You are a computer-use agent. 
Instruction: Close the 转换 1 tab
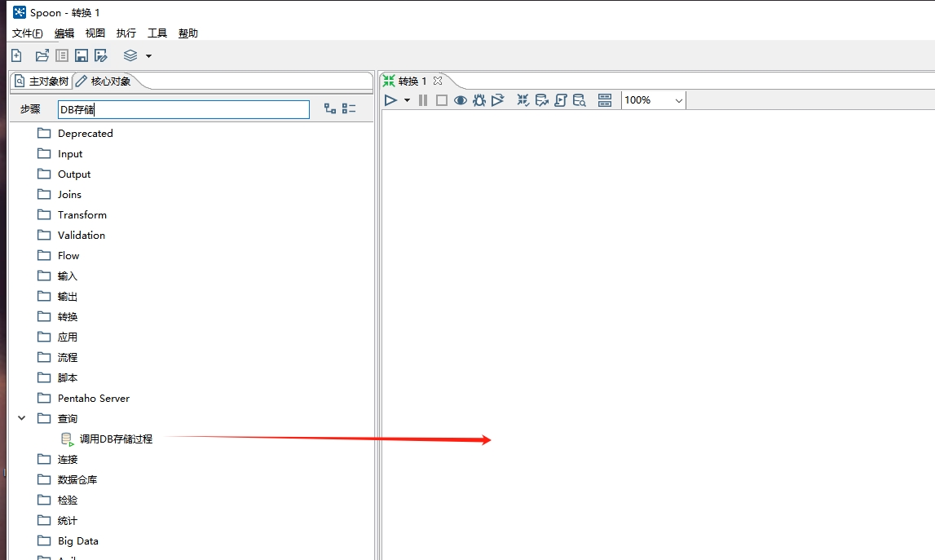coord(437,81)
